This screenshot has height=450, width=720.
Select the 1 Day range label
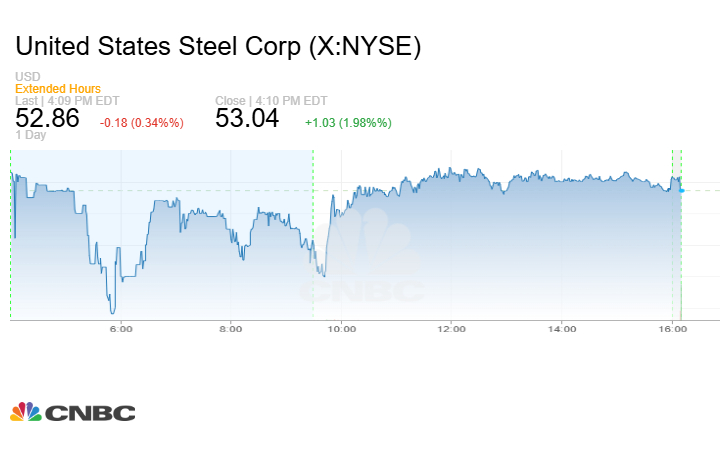(x=32, y=135)
